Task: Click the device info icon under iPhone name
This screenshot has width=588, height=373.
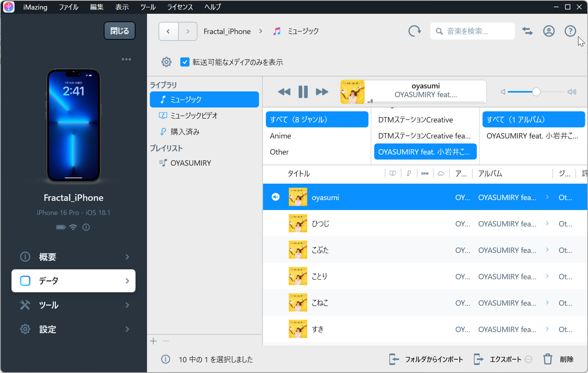Action: click(x=86, y=227)
